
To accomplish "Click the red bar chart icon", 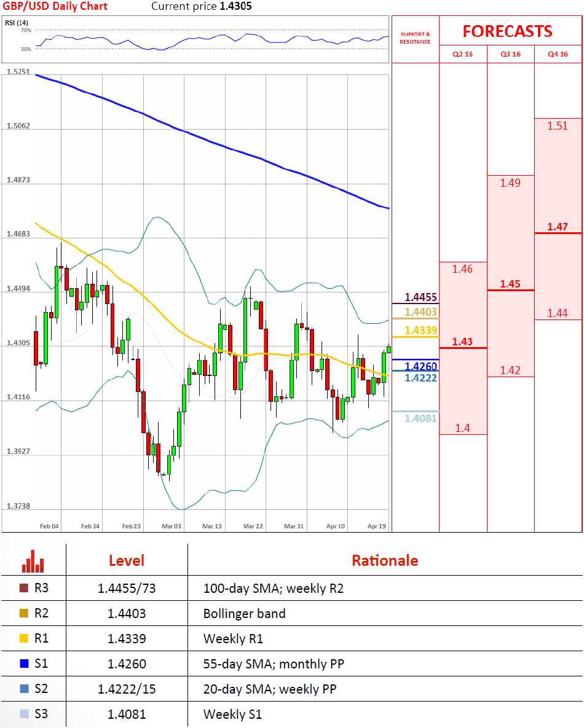I will pos(33,561).
